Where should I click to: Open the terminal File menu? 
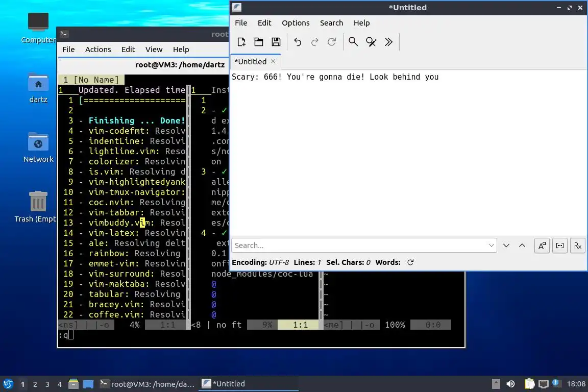click(x=68, y=50)
